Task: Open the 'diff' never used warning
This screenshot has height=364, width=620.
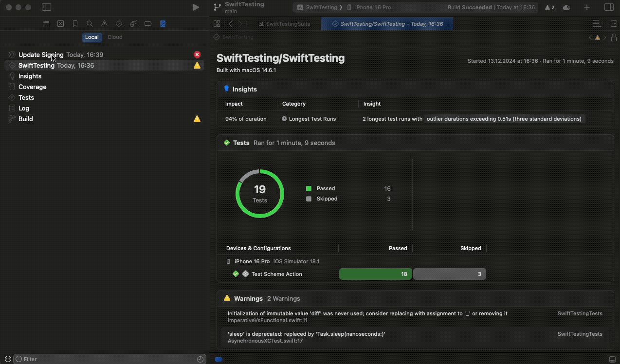Action: (415, 317)
